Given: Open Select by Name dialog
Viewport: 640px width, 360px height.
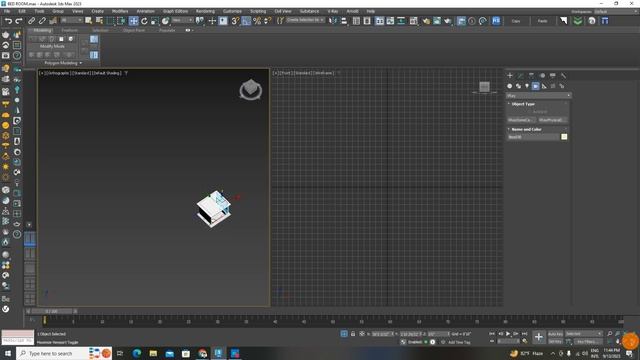Looking at the screenshot, I should point(99,21).
